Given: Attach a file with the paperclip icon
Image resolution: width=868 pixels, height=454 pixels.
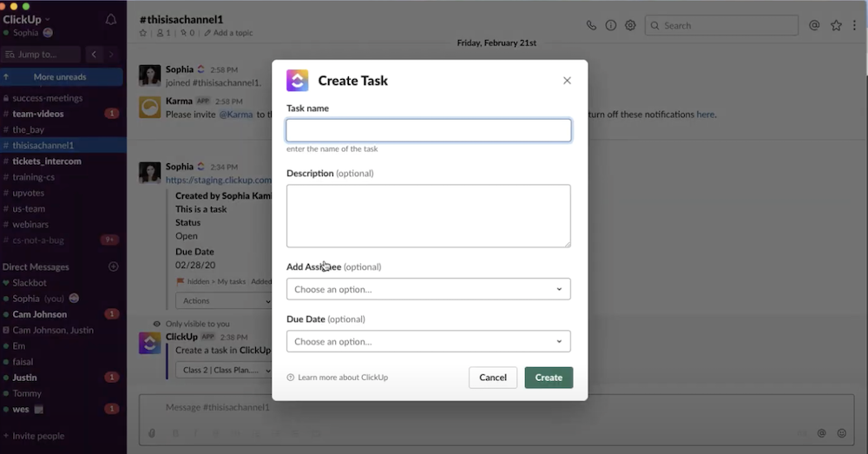Looking at the screenshot, I should pos(152,433).
